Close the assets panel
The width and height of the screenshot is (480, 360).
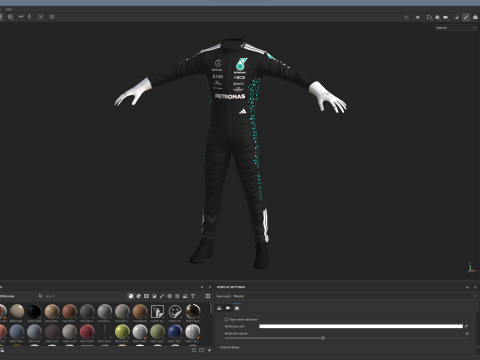210,287
